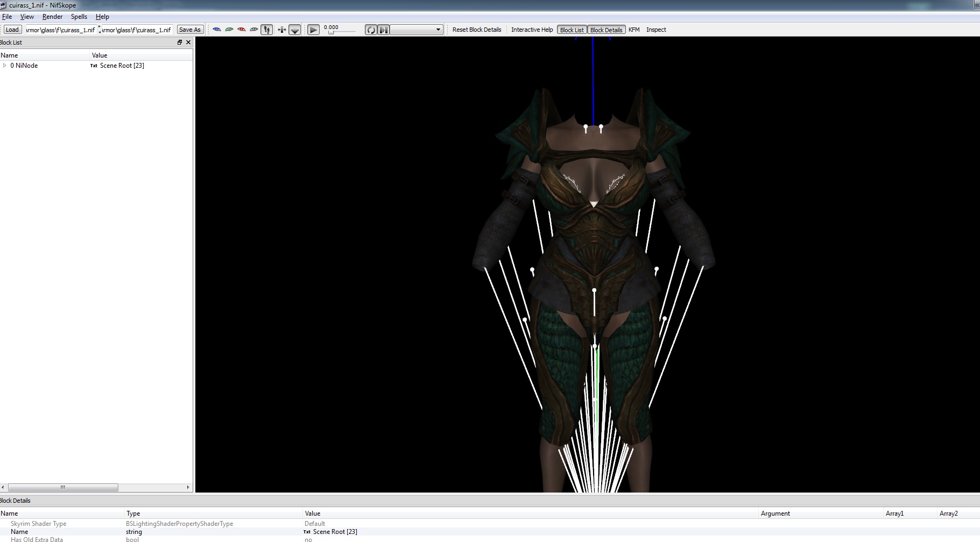Toggle the perspective view button
Screen dimensions: 980x542
(295, 30)
